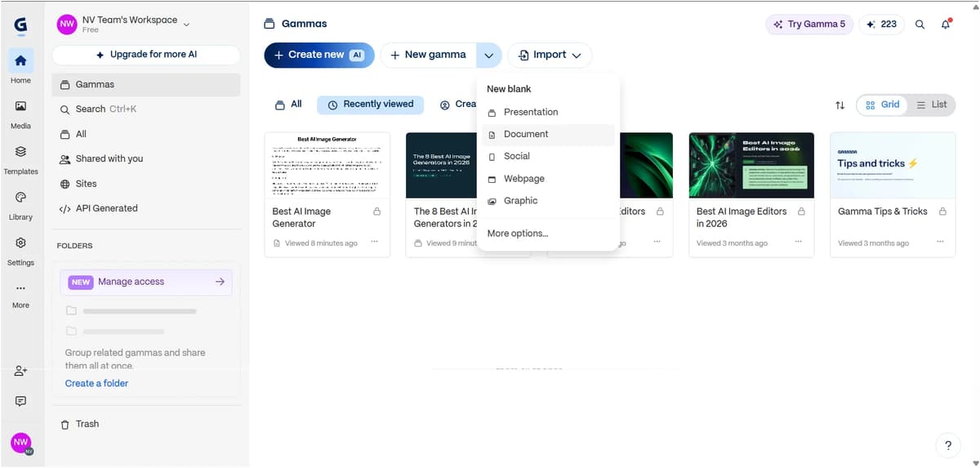Viewport: 980px width, 468px height.
Task: Open the feedback chat icon
Action: [x=20, y=401]
